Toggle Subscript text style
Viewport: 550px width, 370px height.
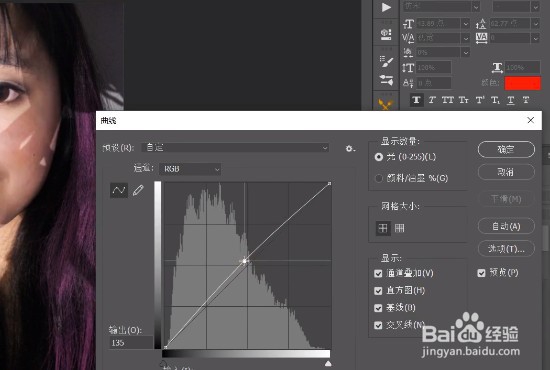tap(495, 100)
